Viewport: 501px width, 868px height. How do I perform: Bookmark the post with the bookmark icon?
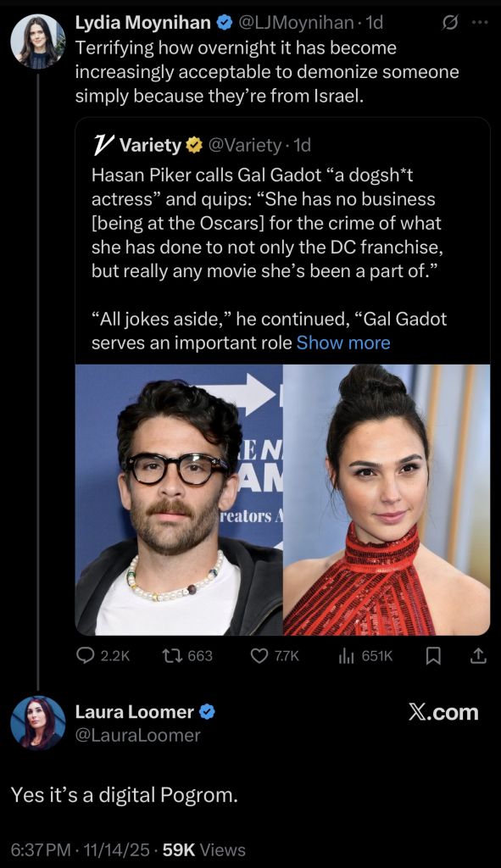tap(434, 656)
